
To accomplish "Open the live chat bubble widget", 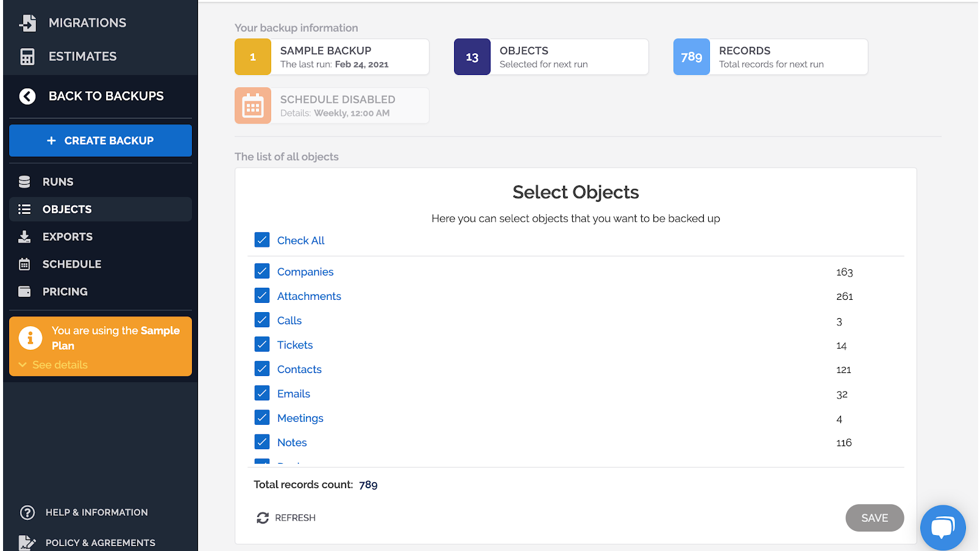I will [942, 527].
